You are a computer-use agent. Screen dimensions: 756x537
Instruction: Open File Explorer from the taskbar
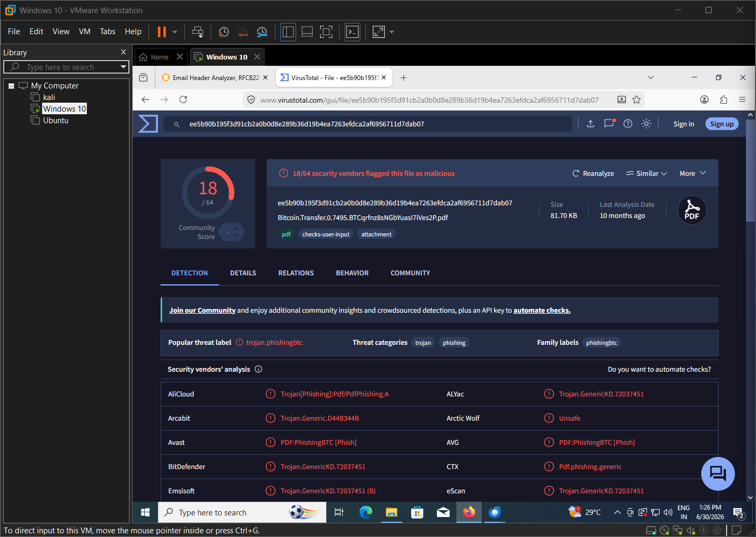coord(391,512)
